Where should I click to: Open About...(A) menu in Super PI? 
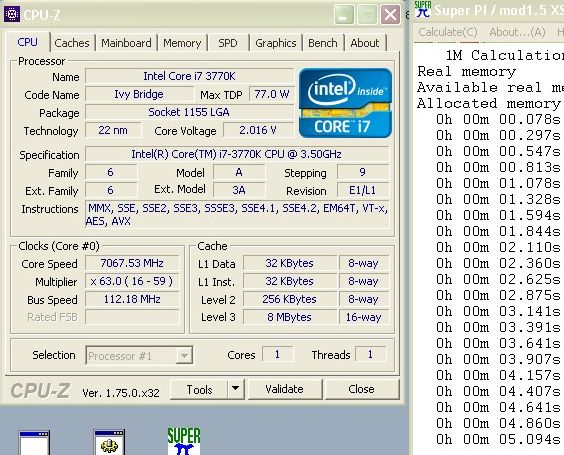tap(517, 32)
